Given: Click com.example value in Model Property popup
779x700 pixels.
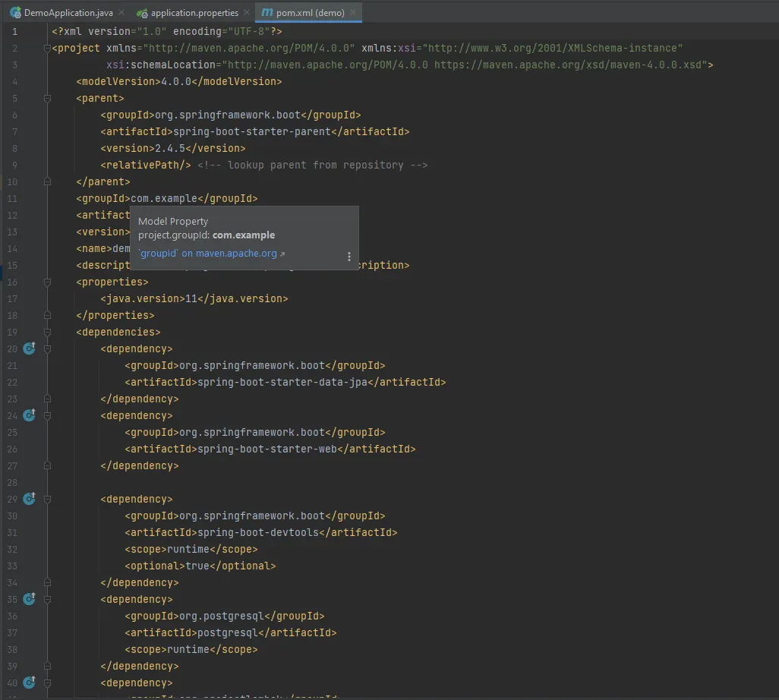Looking at the screenshot, I should click(244, 235).
